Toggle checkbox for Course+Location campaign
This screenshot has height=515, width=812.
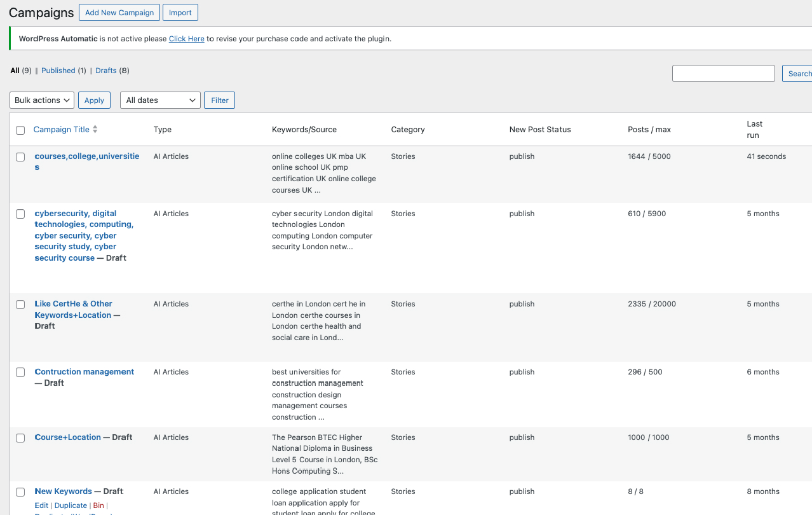pos(20,438)
